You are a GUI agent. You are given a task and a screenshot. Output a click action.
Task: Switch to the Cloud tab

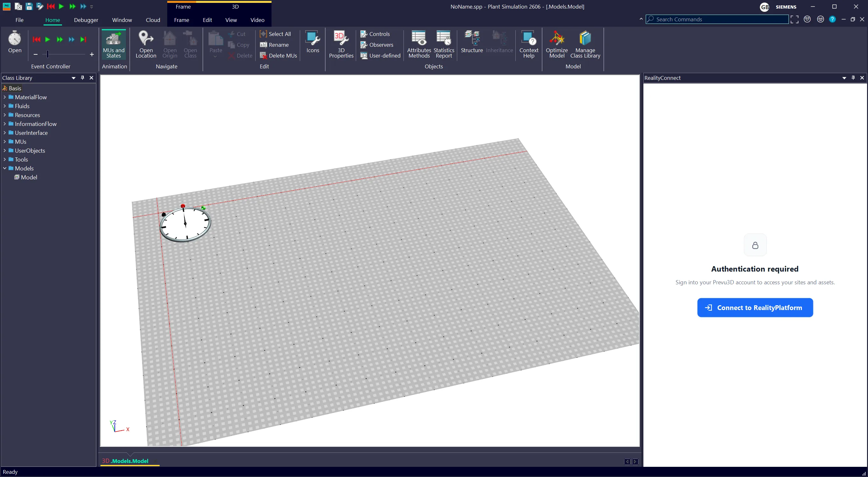[153, 20]
